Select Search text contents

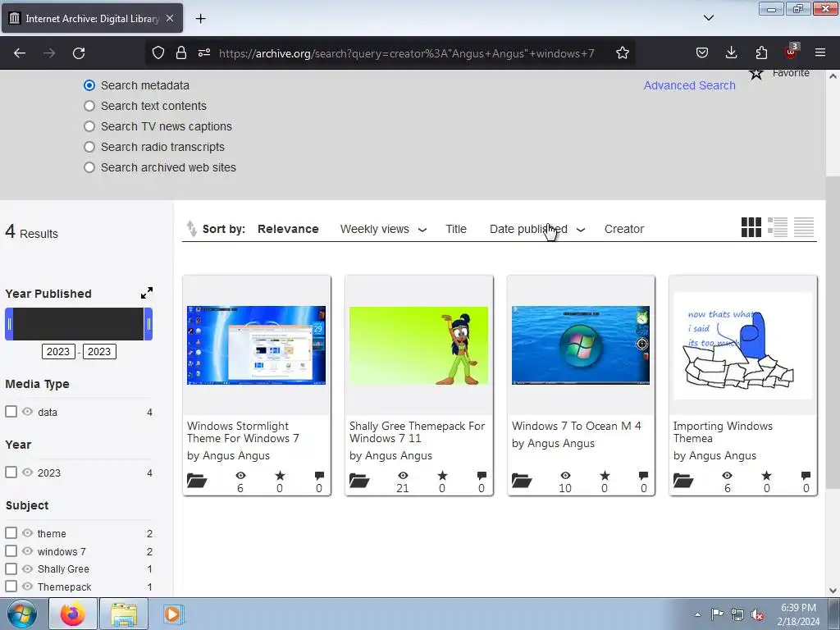(89, 106)
